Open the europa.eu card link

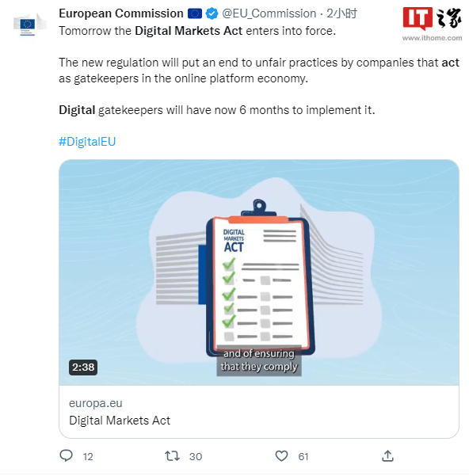[96, 403]
